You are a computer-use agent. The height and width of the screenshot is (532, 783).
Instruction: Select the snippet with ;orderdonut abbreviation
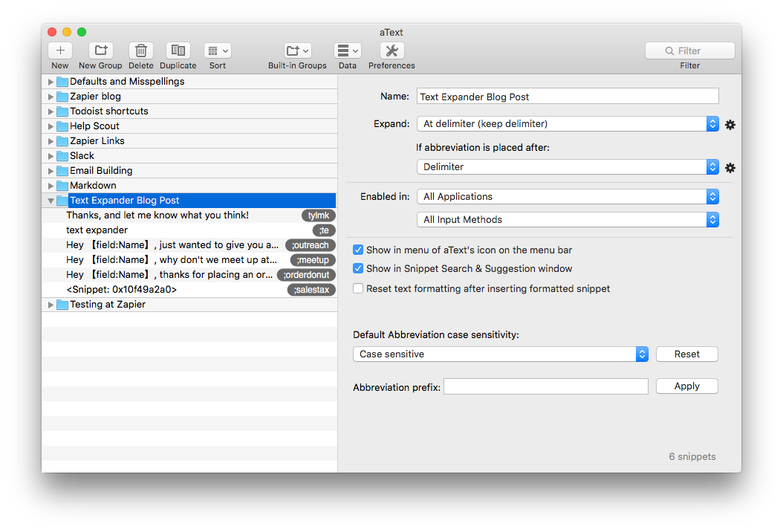click(x=189, y=275)
